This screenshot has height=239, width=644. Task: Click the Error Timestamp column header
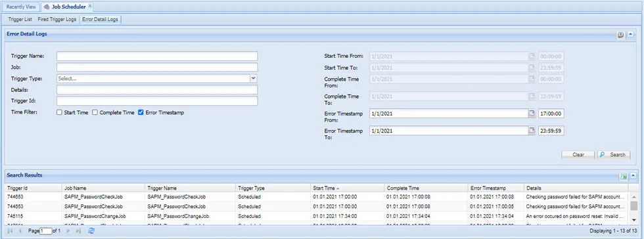[x=495, y=188]
